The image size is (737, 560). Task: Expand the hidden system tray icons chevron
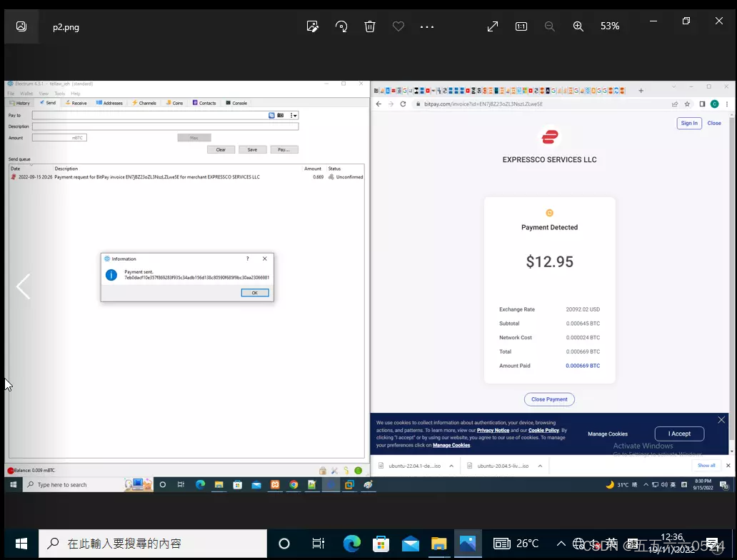pyautogui.click(x=561, y=544)
